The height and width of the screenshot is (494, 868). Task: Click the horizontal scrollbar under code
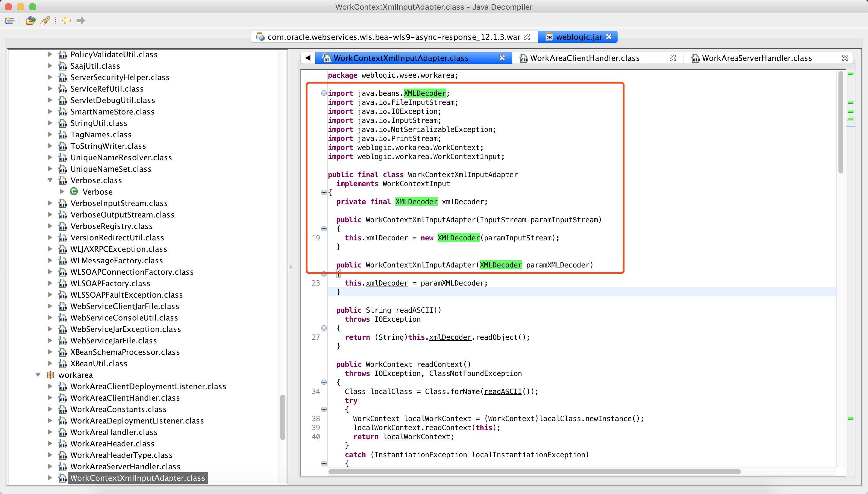tap(534, 472)
